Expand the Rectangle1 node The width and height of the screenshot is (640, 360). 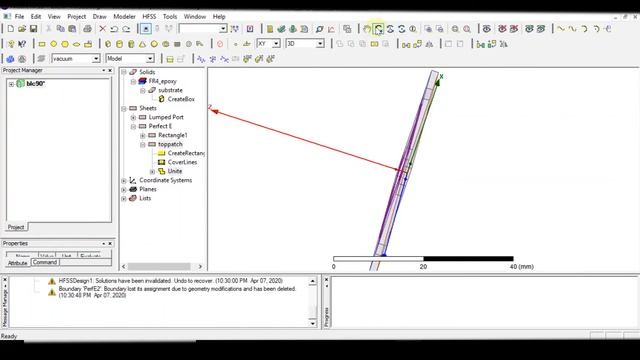click(142, 135)
